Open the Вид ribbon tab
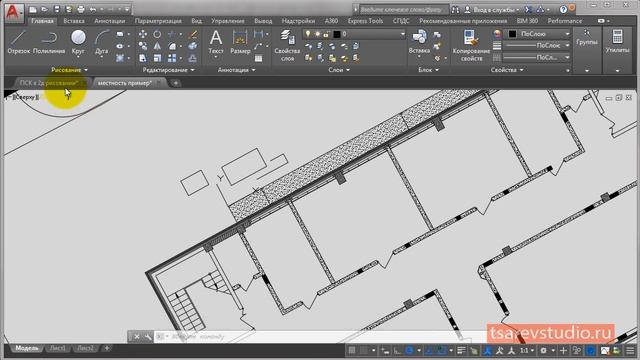The width and height of the screenshot is (640, 360). [196, 21]
